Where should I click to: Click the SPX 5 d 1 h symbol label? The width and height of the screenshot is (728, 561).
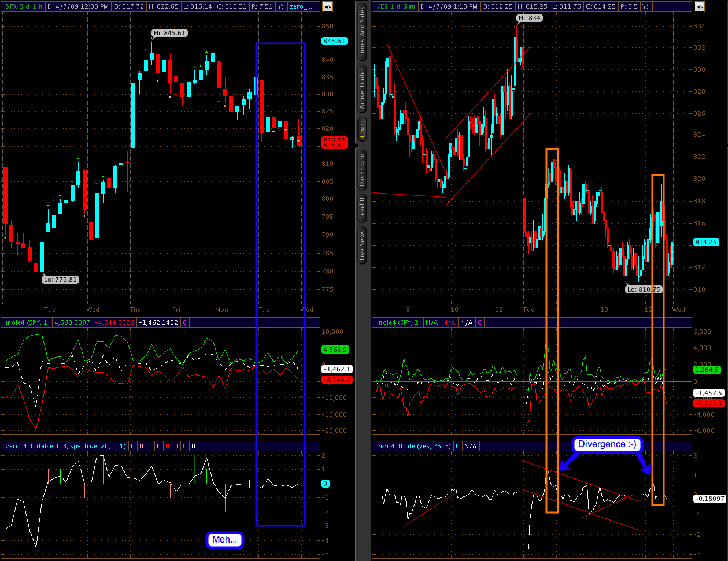pyautogui.click(x=23, y=7)
